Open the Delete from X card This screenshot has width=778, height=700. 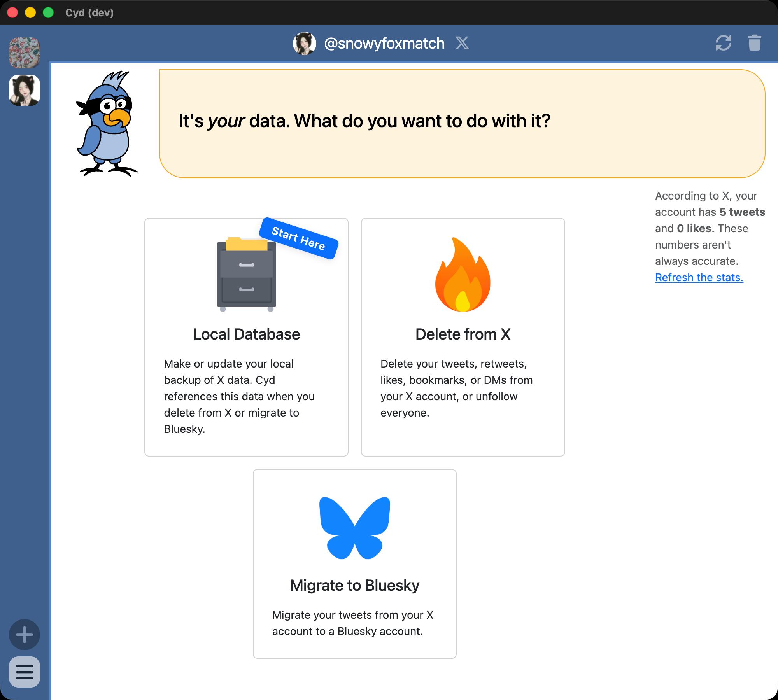point(463,337)
